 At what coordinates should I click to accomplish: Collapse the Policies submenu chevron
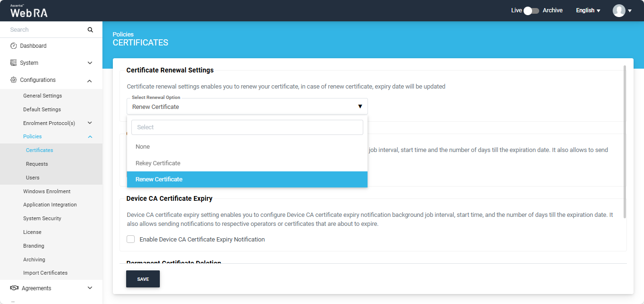point(90,137)
